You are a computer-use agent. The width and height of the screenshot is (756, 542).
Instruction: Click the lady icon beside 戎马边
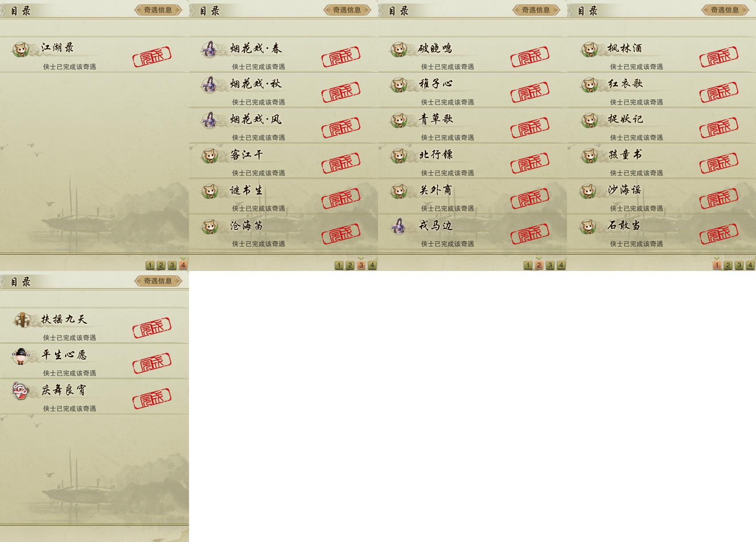click(399, 226)
